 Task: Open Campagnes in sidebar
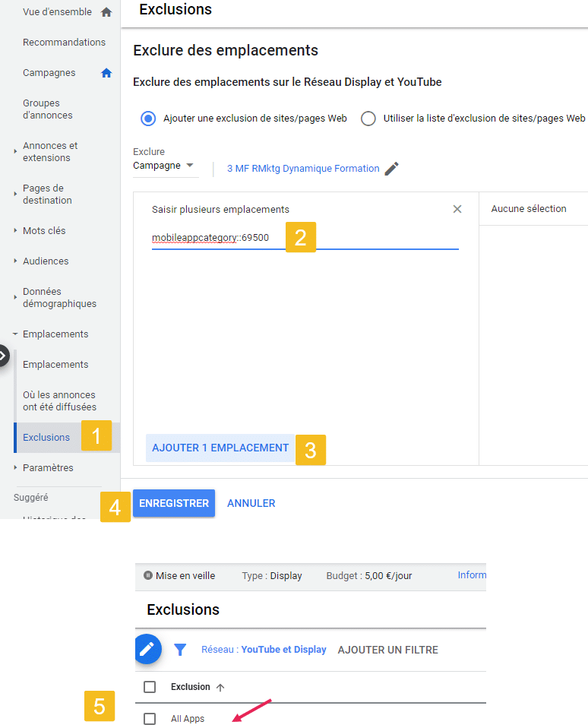(x=49, y=73)
